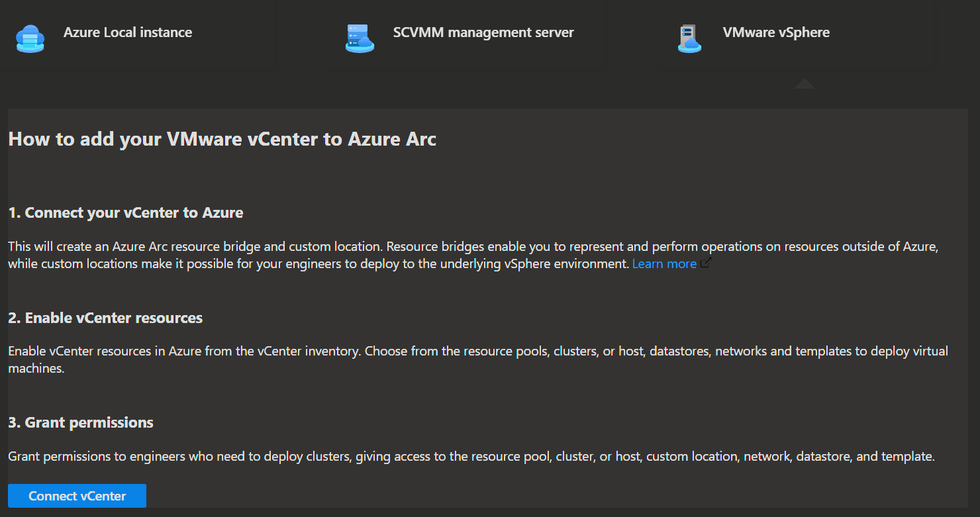Click the Connect vCenter button
980x517 pixels.
77,496
